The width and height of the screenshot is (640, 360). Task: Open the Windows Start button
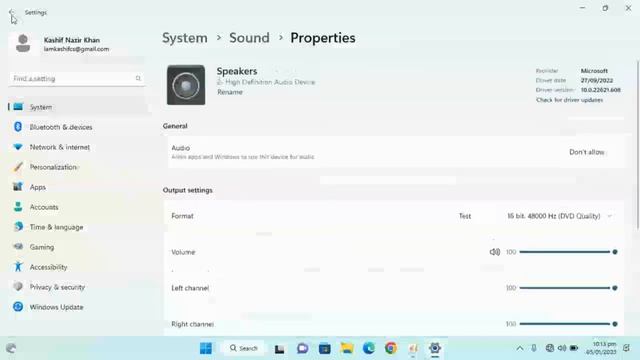coord(206,348)
